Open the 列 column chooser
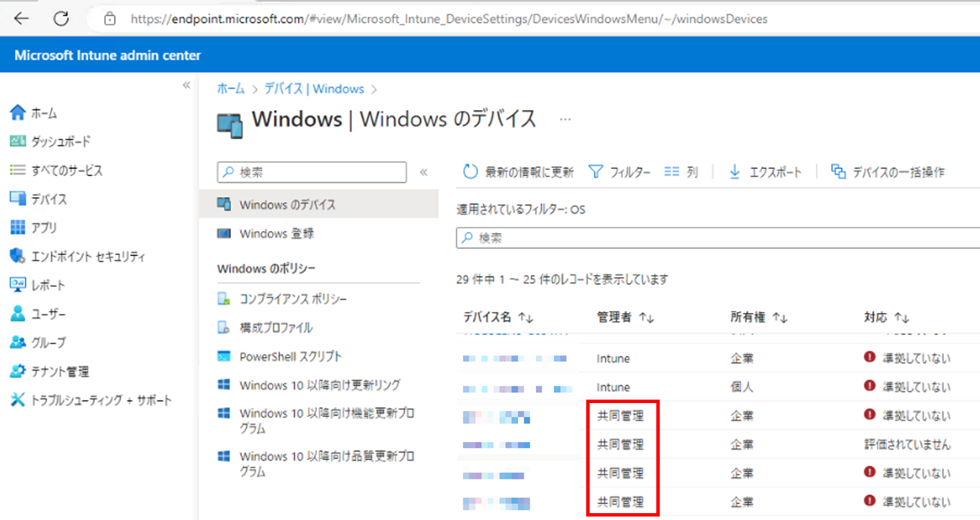 click(x=681, y=172)
